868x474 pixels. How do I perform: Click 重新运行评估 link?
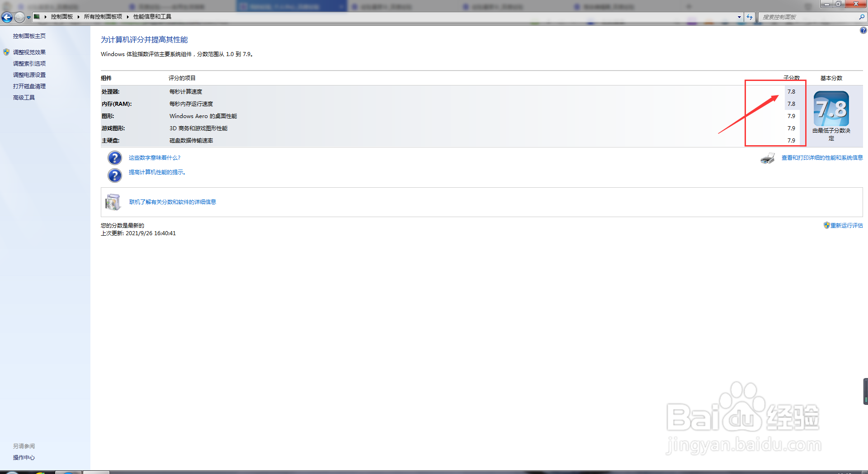point(847,226)
